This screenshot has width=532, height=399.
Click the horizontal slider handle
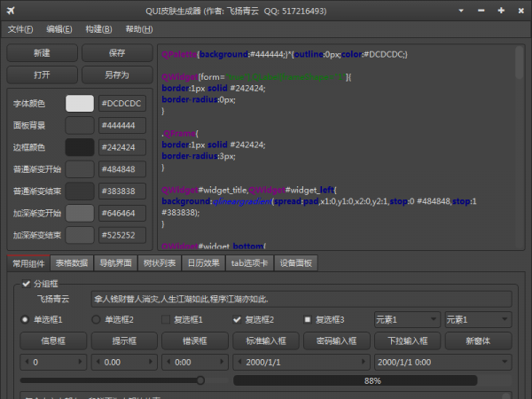tap(202, 380)
